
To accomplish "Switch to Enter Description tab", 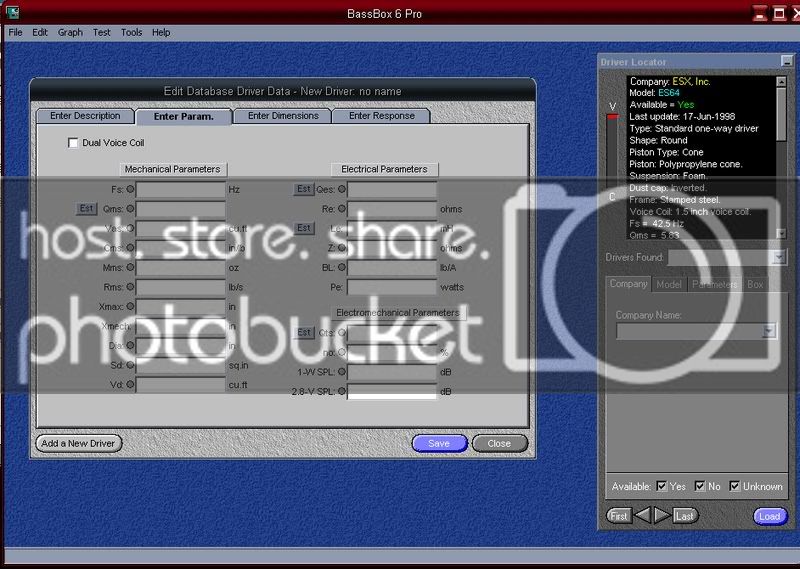I will (x=85, y=116).
